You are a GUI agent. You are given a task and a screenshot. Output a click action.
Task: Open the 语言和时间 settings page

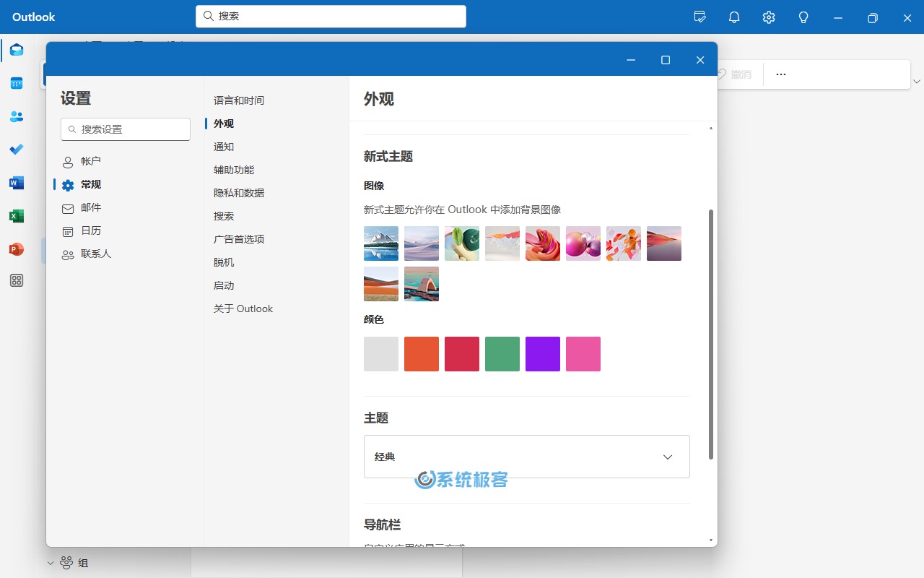pos(239,100)
